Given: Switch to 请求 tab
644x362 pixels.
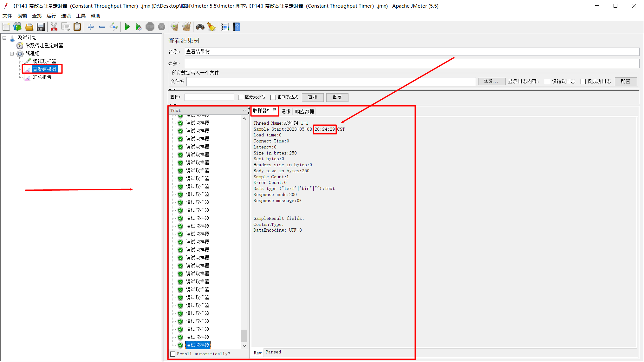Looking at the screenshot, I should (x=286, y=111).
